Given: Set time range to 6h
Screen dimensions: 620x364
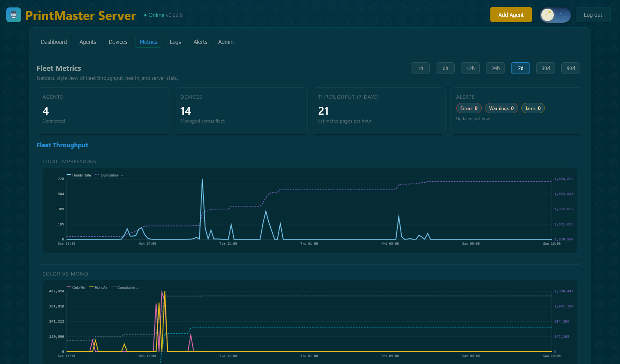Looking at the screenshot, I should 445,68.
